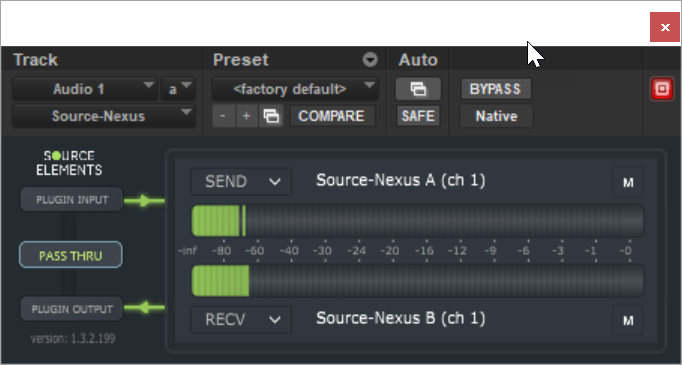The width and height of the screenshot is (682, 365).
Task: Click the PLUGIN INPUT button
Action: coord(72,200)
